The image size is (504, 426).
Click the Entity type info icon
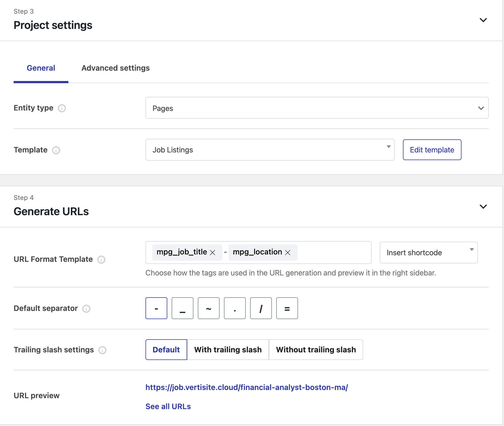(62, 108)
